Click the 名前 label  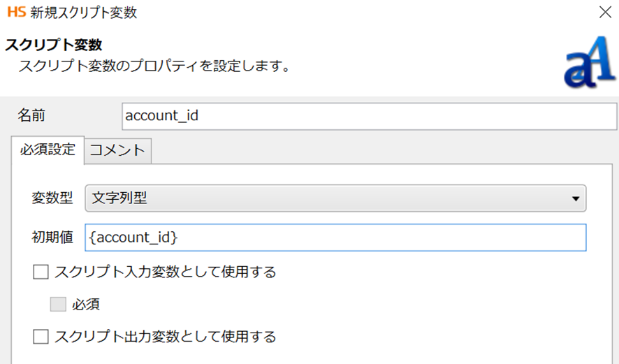(x=31, y=115)
